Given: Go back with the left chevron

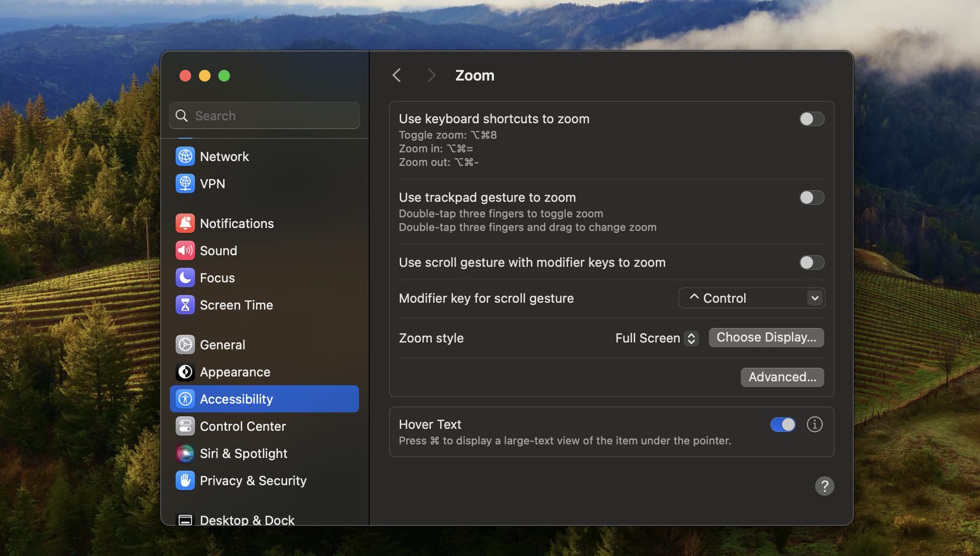Looking at the screenshot, I should pos(397,75).
